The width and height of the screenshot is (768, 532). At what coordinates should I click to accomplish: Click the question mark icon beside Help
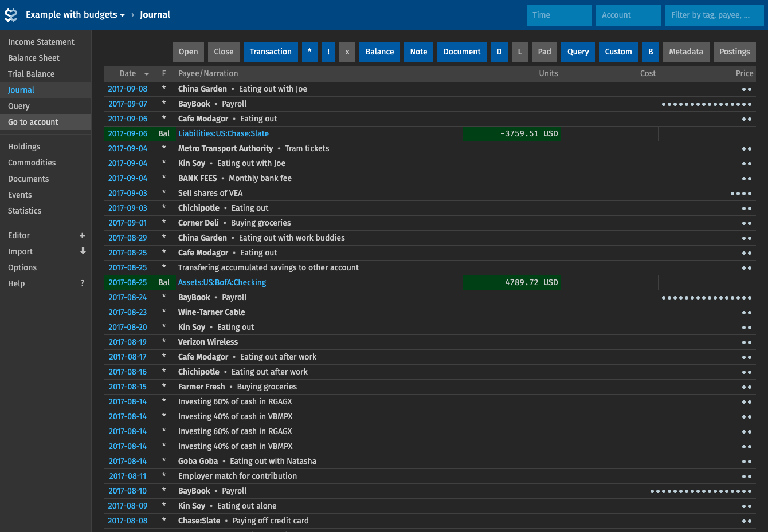pos(83,283)
